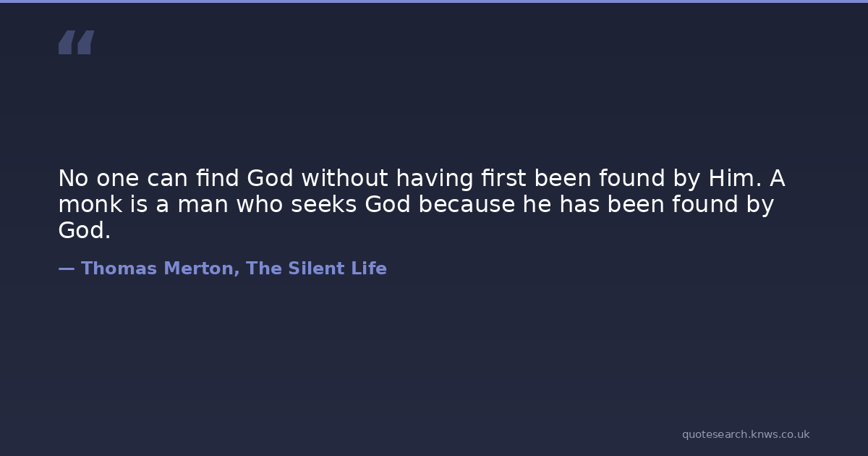Viewport: 868px width, 456px height.
Task: Click the purple accent bar at top
Action: pyautogui.click(x=434, y=1)
